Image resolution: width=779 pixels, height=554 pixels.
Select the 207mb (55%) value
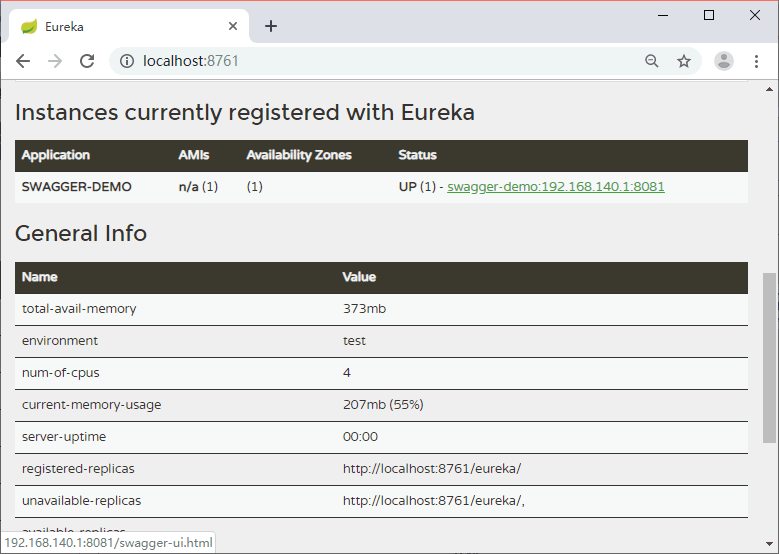[x=383, y=405]
